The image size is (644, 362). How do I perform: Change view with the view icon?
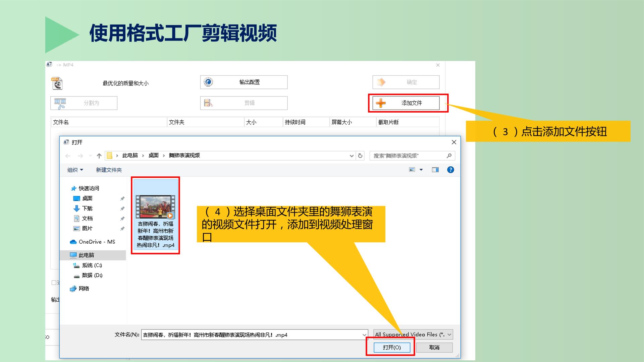pyautogui.click(x=412, y=170)
